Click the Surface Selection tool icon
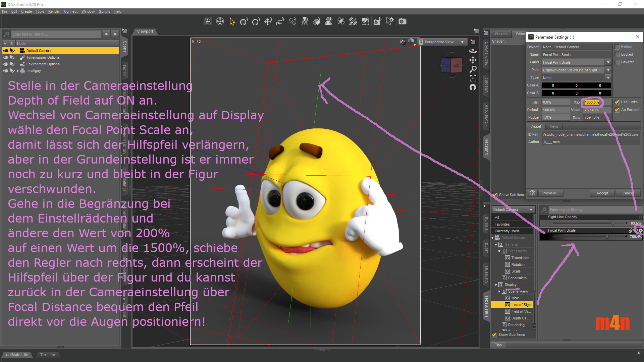This screenshot has width=644, height=362. pos(317,22)
